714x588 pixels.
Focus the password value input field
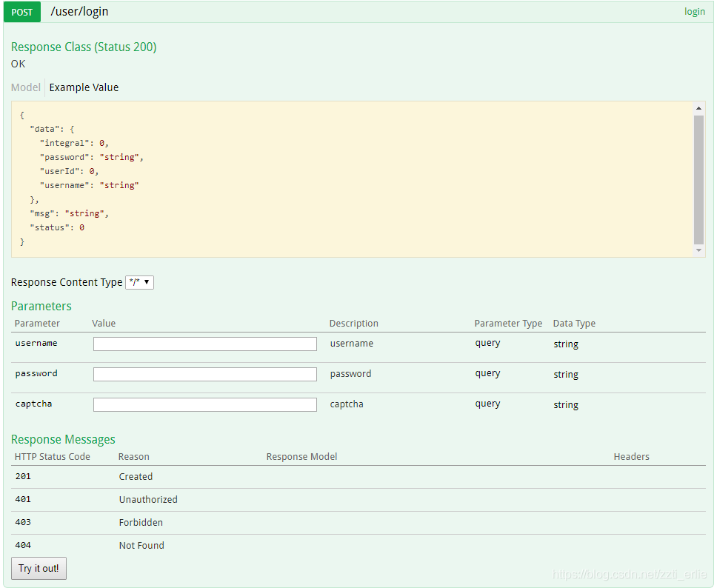coord(204,374)
